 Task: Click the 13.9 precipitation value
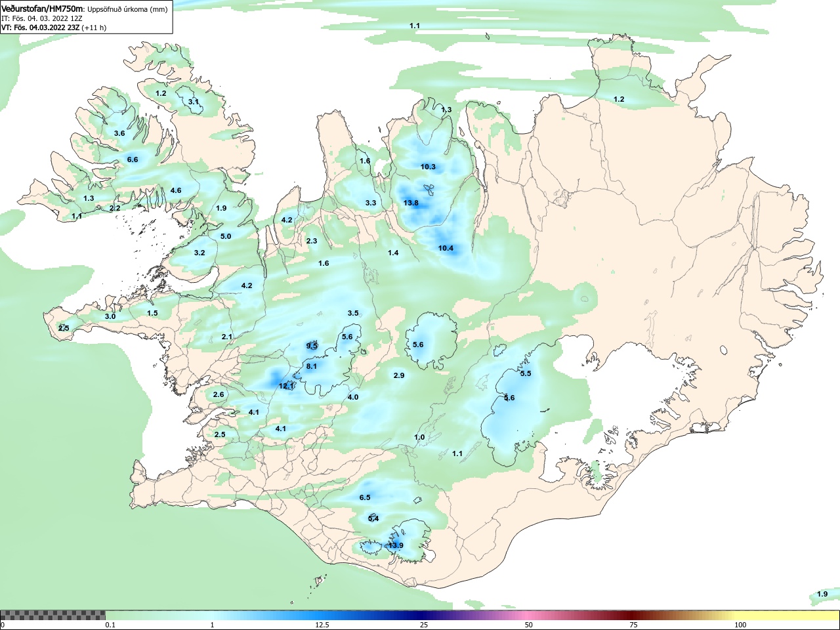click(x=396, y=545)
